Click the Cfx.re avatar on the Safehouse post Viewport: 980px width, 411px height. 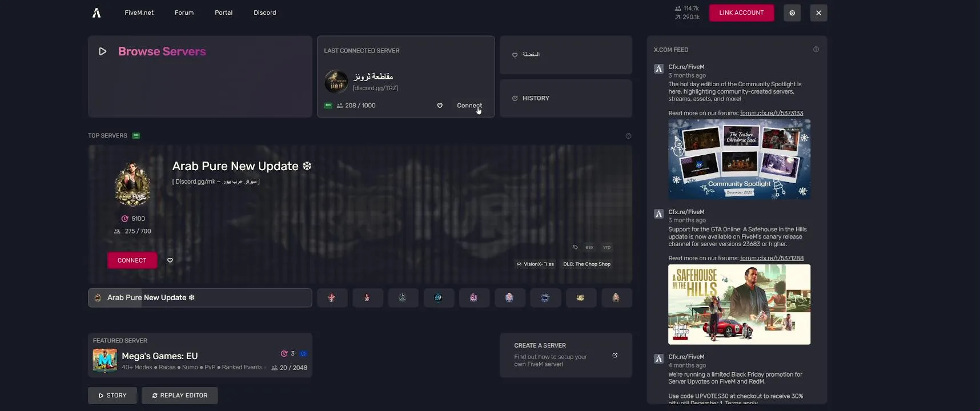pyautogui.click(x=658, y=214)
